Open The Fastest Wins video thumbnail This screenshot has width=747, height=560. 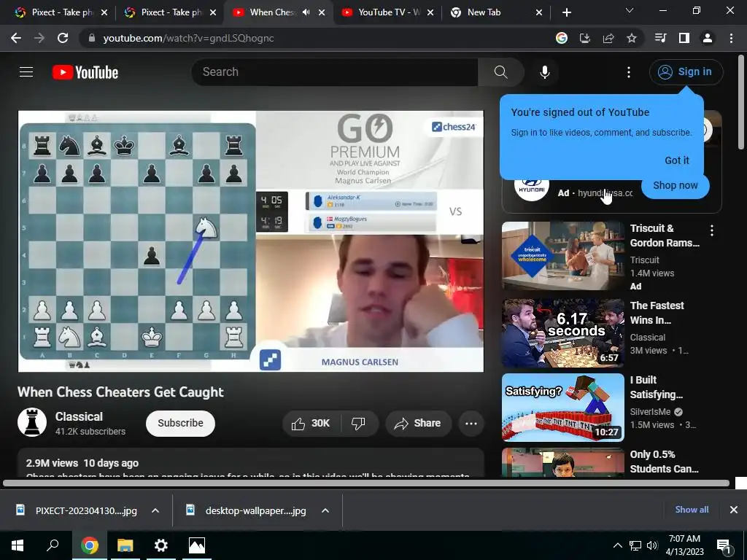tap(562, 332)
